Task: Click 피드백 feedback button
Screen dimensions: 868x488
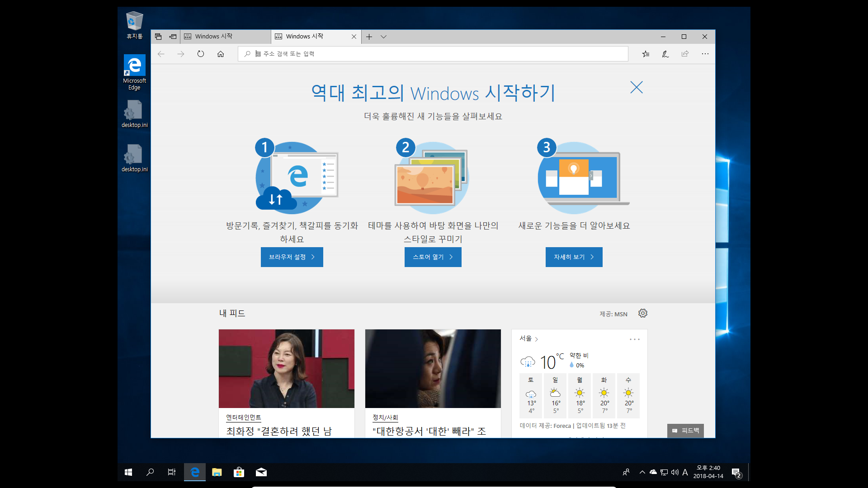Action: pyautogui.click(x=686, y=431)
